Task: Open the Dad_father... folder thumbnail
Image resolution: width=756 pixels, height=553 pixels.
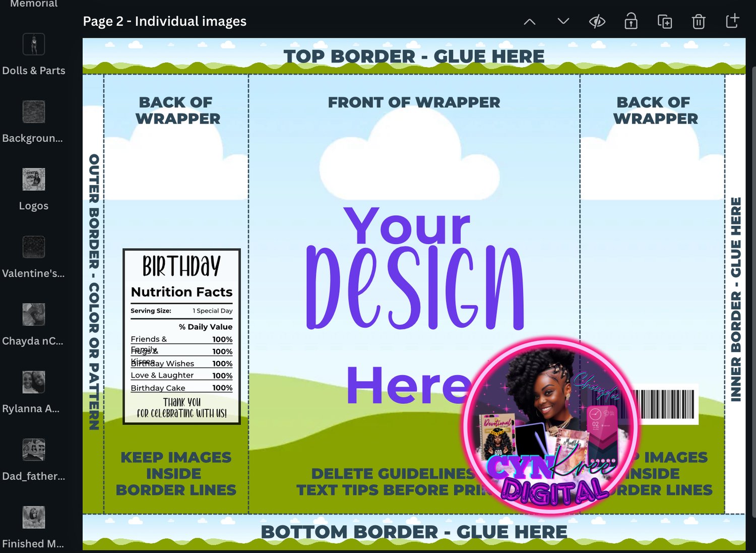Action: [34, 450]
